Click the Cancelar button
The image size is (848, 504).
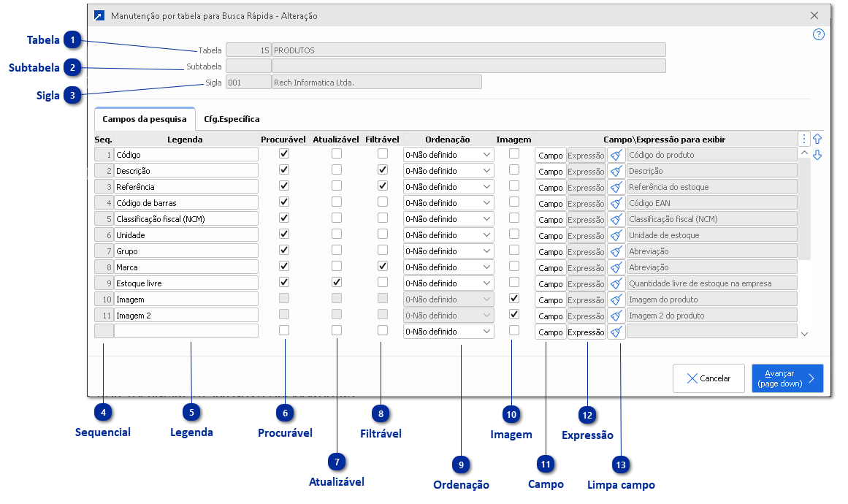click(x=708, y=378)
